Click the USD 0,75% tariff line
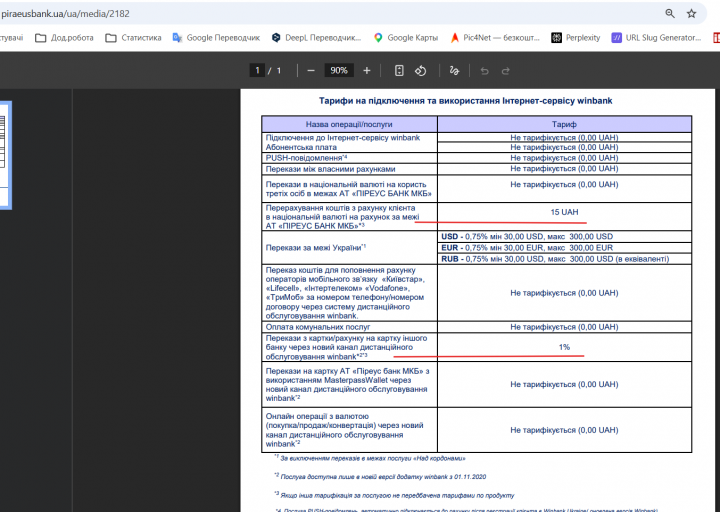 click(x=527, y=236)
